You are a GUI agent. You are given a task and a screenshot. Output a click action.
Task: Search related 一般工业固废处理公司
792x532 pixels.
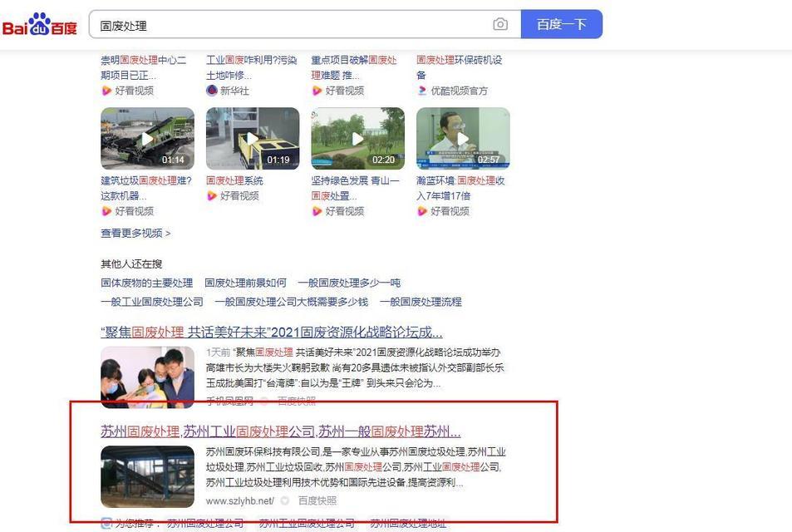point(151,302)
